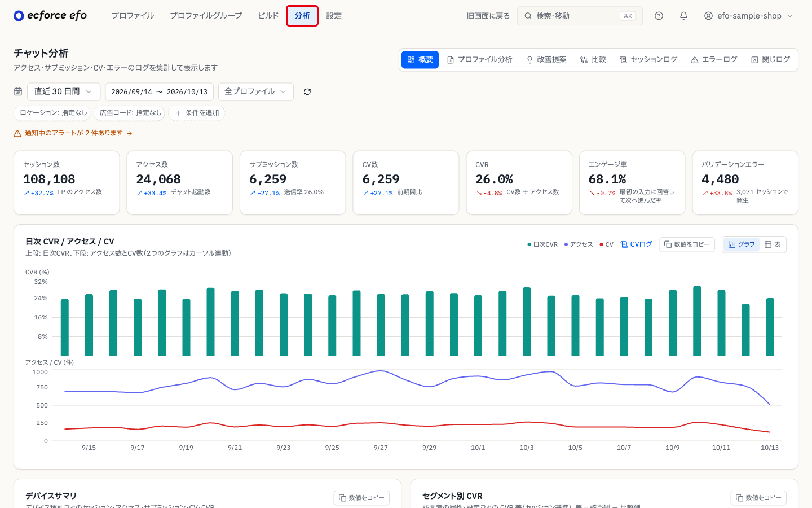Open the 比較 comparison tab
This screenshot has width=812, height=508.
(x=593, y=59)
